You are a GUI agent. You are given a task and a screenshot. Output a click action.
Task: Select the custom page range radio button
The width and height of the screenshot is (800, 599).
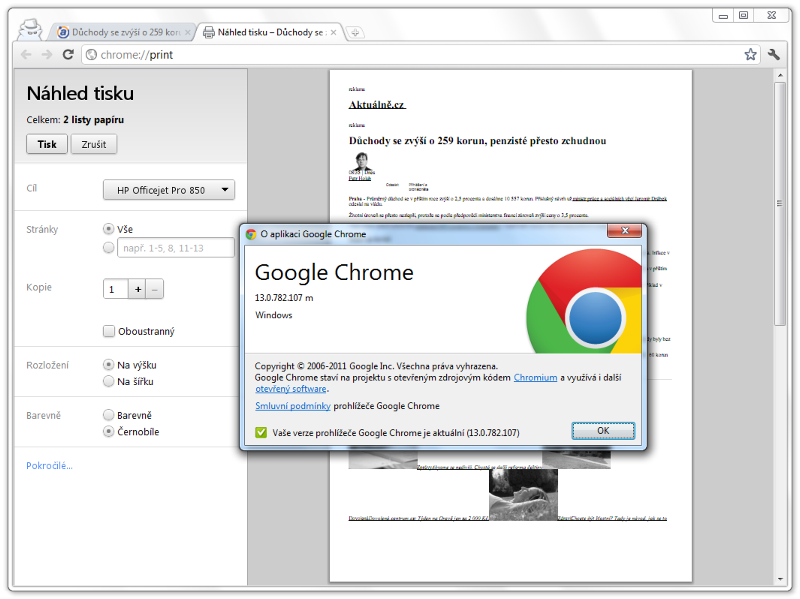point(108,247)
